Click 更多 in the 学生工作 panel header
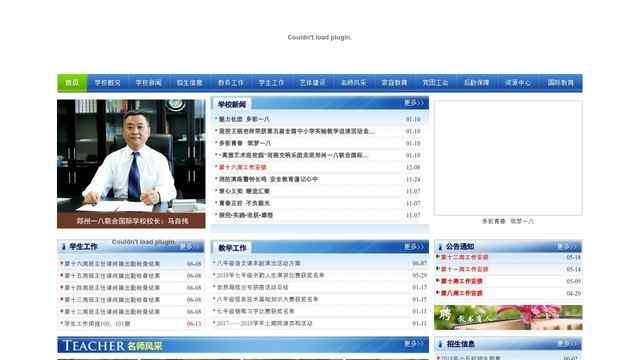Screen dimensions: 640x360 pyautogui.click(x=189, y=246)
